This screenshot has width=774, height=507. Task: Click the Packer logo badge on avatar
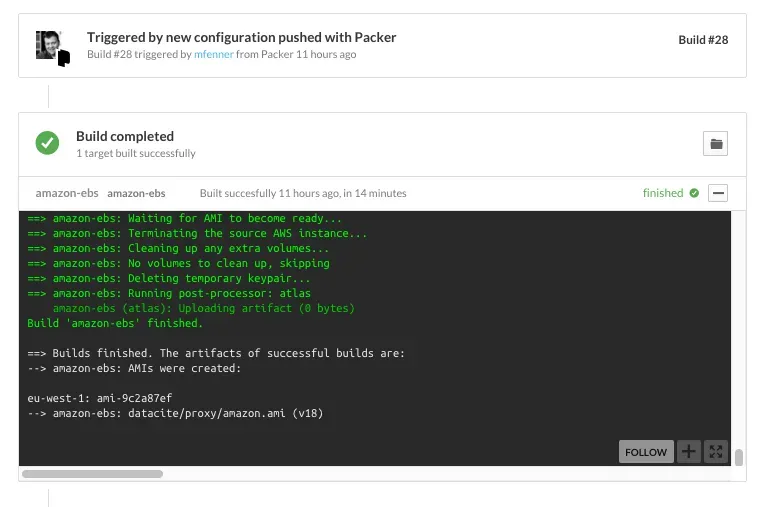64,59
